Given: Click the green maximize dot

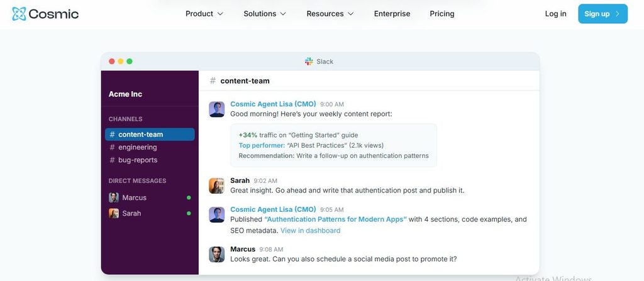Looking at the screenshot, I should pos(130,61).
